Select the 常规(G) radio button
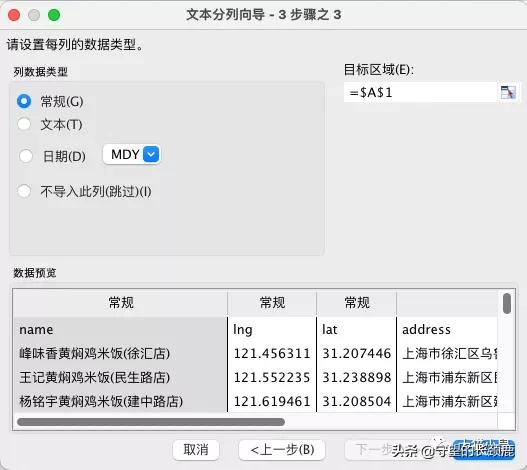 [24, 101]
